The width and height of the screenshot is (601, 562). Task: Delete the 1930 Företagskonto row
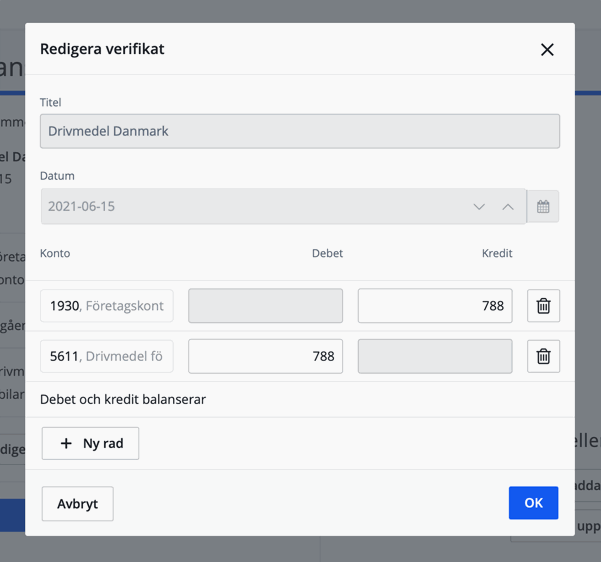[543, 306]
